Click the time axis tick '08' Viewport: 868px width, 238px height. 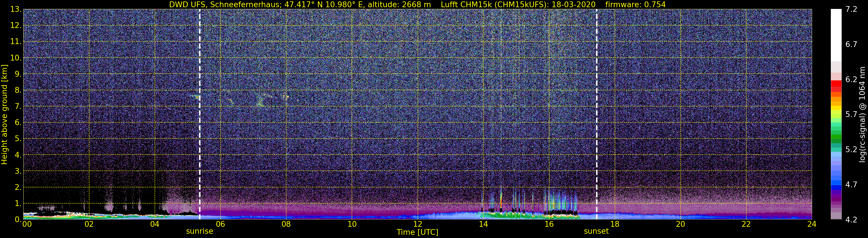tap(286, 224)
